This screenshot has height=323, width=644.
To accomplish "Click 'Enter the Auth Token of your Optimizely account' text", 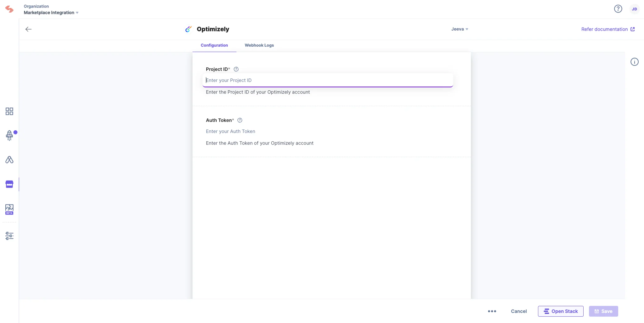I will coord(259,143).
